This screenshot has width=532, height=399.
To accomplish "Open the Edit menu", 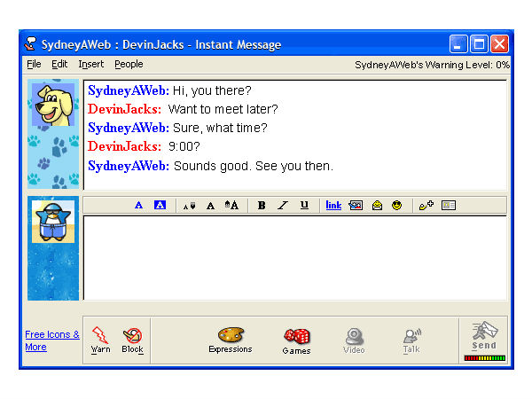I will pos(59,64).
